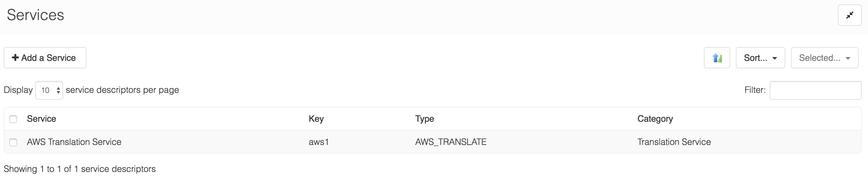This screenshot has height=187, width=868.
Task: Click the aws1 key cell
Action: tap(318, 142)
